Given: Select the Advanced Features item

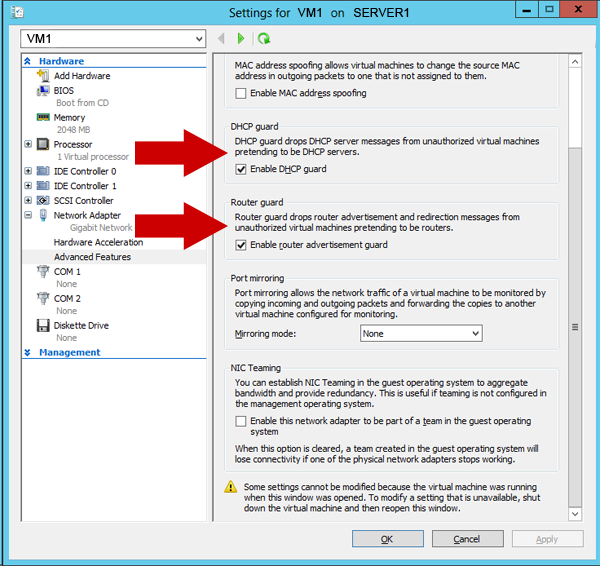Looking at the screenshot, I should pyautogui.click(x=92, y=257).
